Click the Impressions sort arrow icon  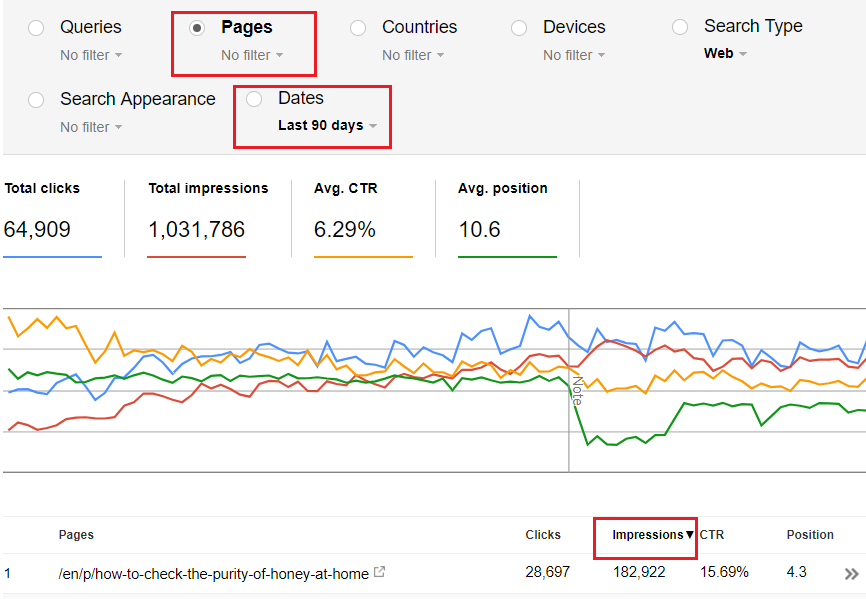click(x=689, y=535)
